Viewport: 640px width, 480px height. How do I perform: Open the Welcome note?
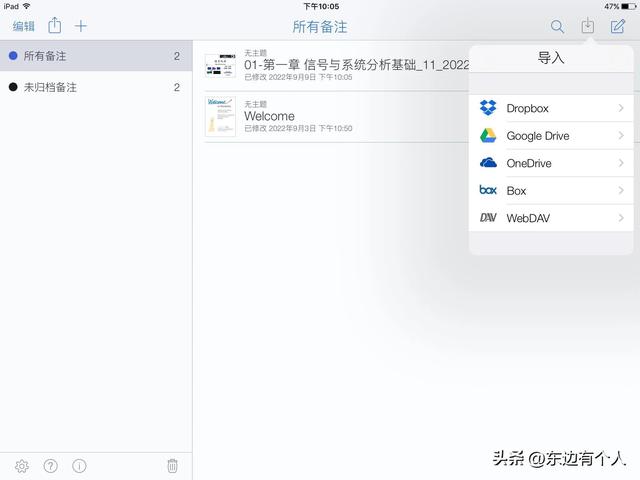(x=337, y=116)
